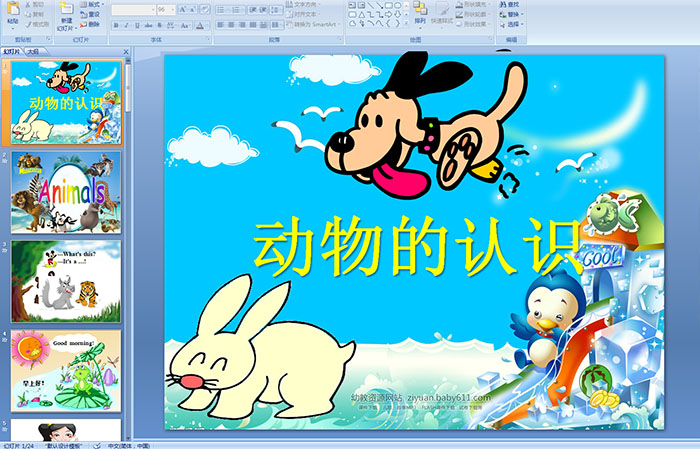Select the Right Arrow block shape
This screenshot has width=700, height=449.
tap(389, 14)
